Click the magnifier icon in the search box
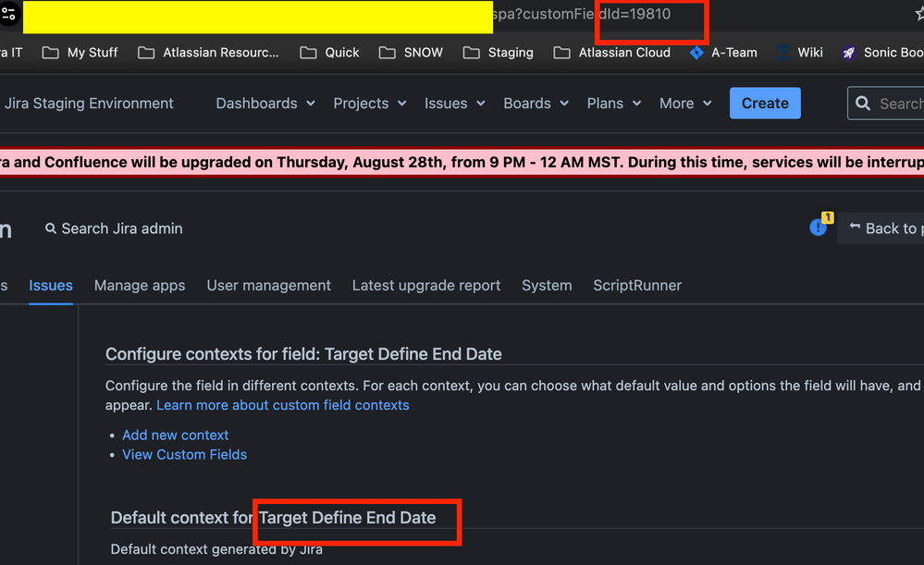Screen dimensions: 924x565 [863, 103]
